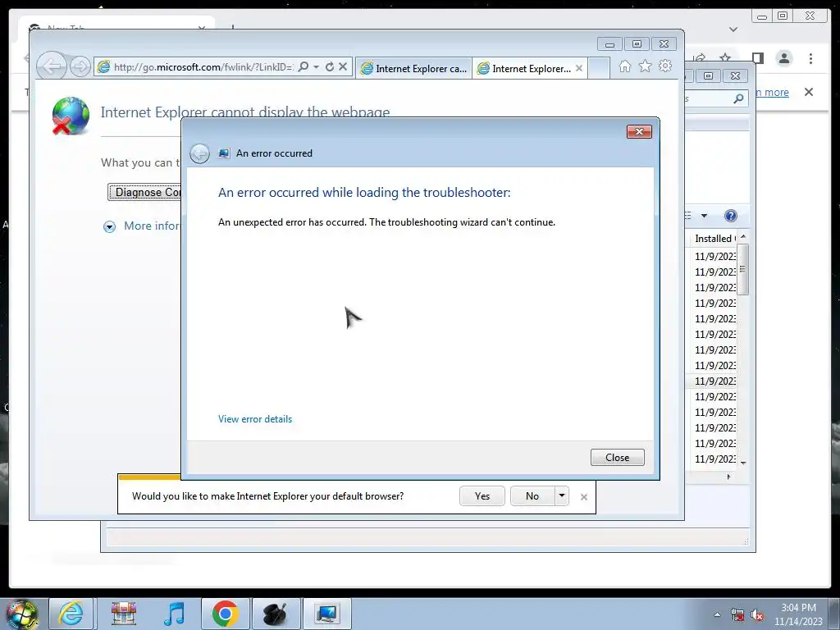
Task: Click the search icon in the background window
Action: pos(738,98)
